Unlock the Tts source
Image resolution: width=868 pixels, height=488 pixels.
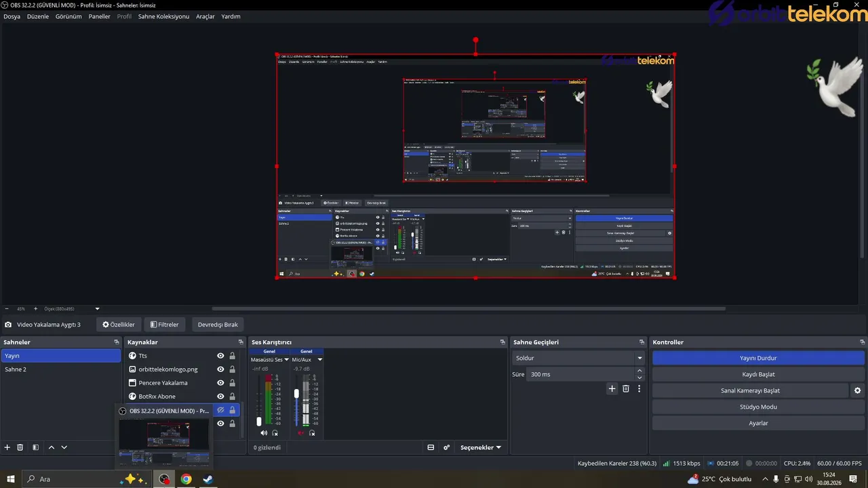pyautogui.click(x=232, y=356)
